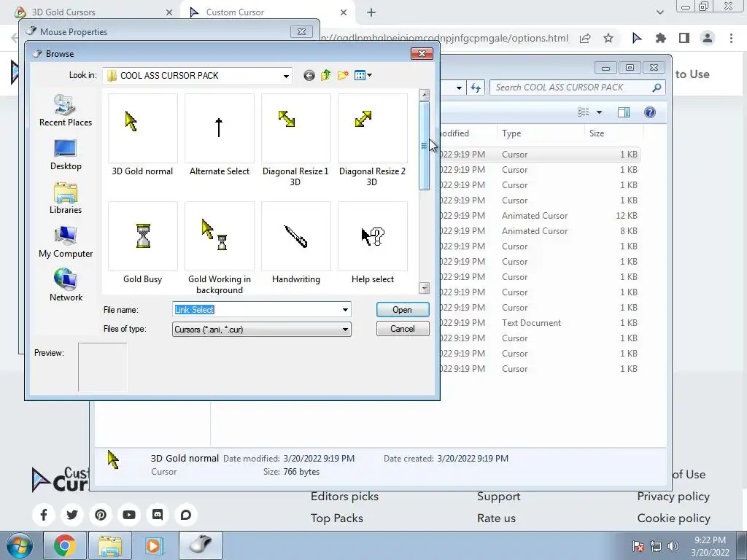Toggle the Chrome side panel

click(x=684, y=38)
